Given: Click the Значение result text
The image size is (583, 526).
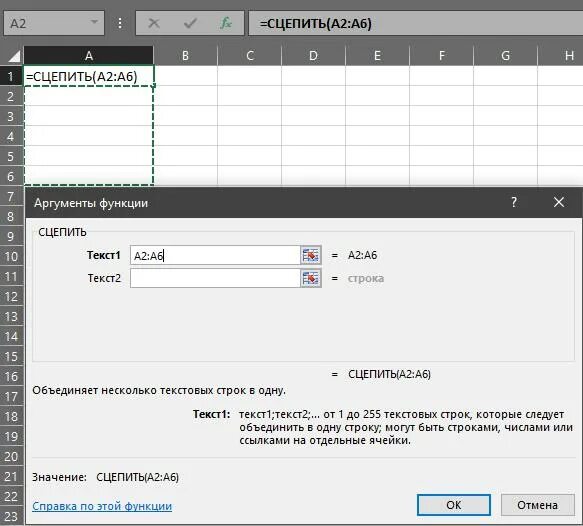Looking at the screenshot, I should pyautogui.click(x=138, y=477).
